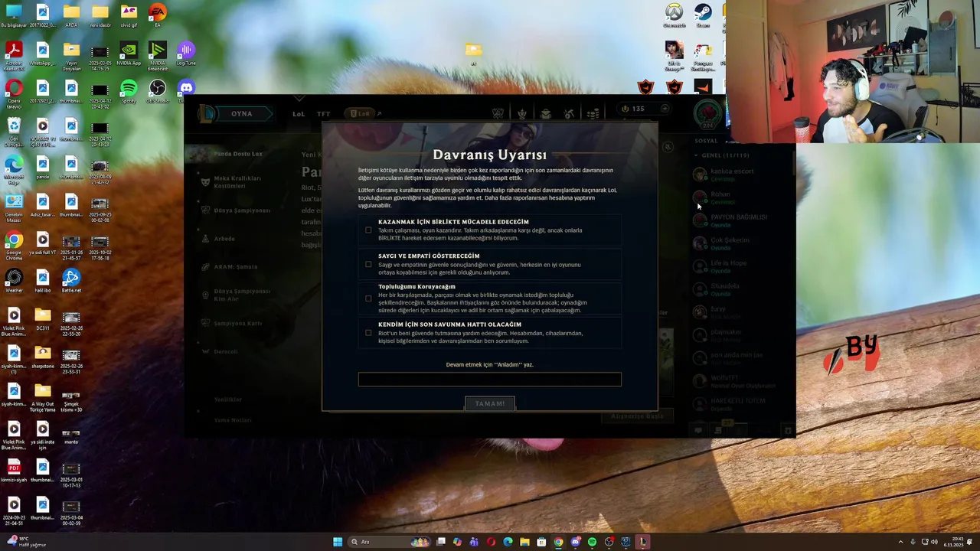980x551 pixels.
Task: Tick the KAZANMAK İÇİN BİRLİKTE MÜCADELE EDECEĞİM checkbox
Action: 368,230
